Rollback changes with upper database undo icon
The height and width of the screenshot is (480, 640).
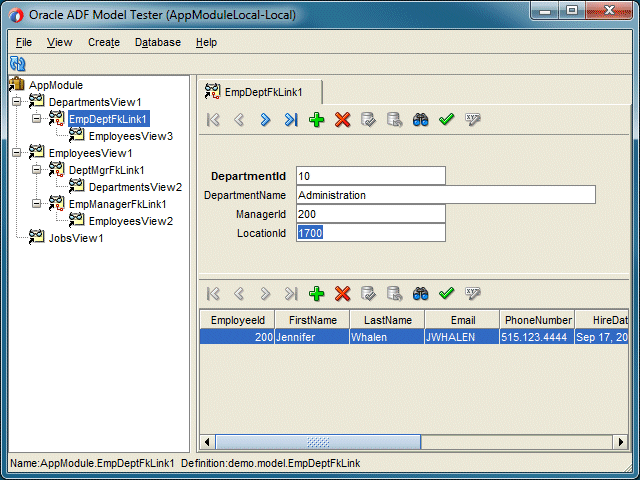pyautogui.click(x=394, y=120)
